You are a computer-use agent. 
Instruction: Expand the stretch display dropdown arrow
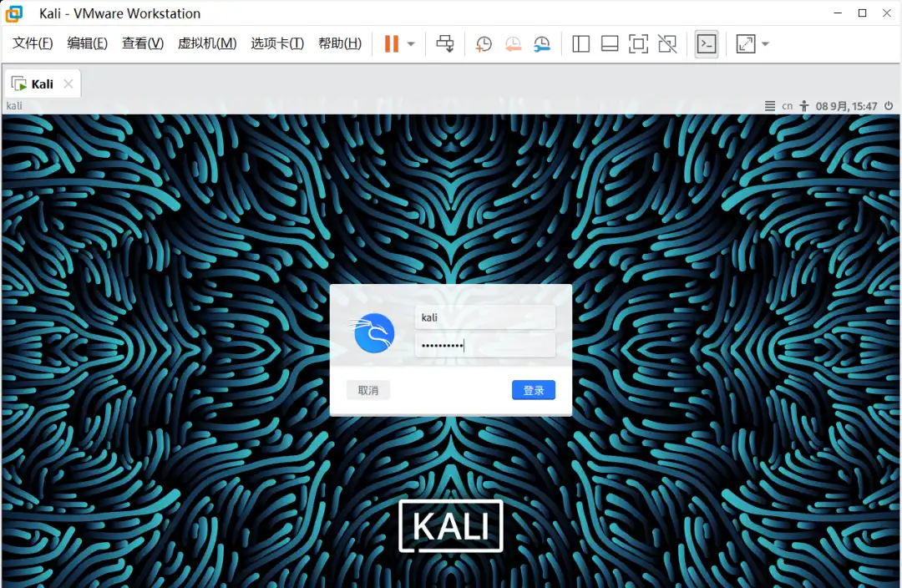765,44
